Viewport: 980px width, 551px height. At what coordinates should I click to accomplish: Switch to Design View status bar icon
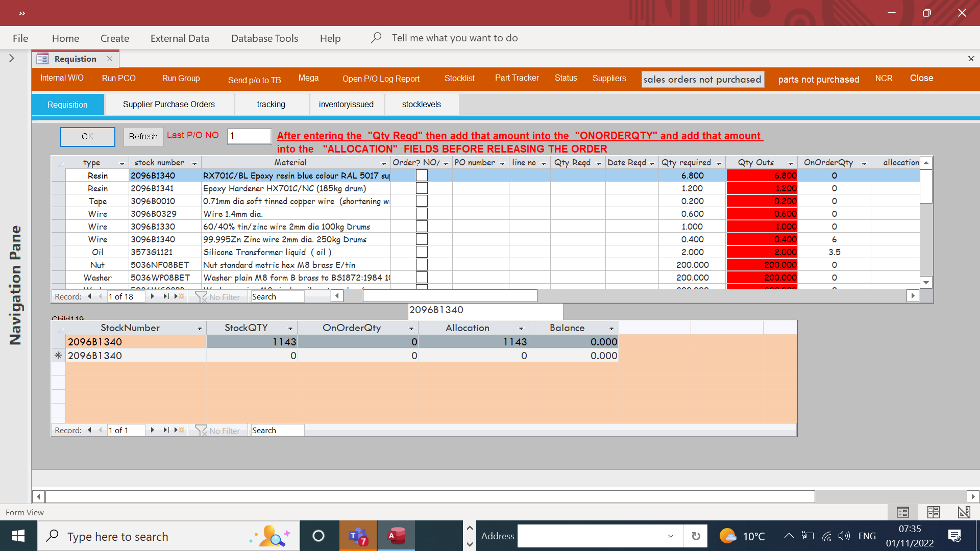(964, 512)
